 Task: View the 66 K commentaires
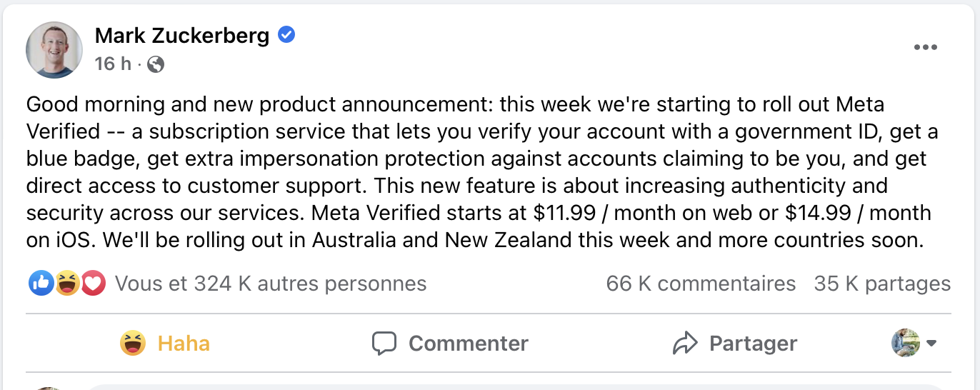pyautogui.click(x=701, y=284)
